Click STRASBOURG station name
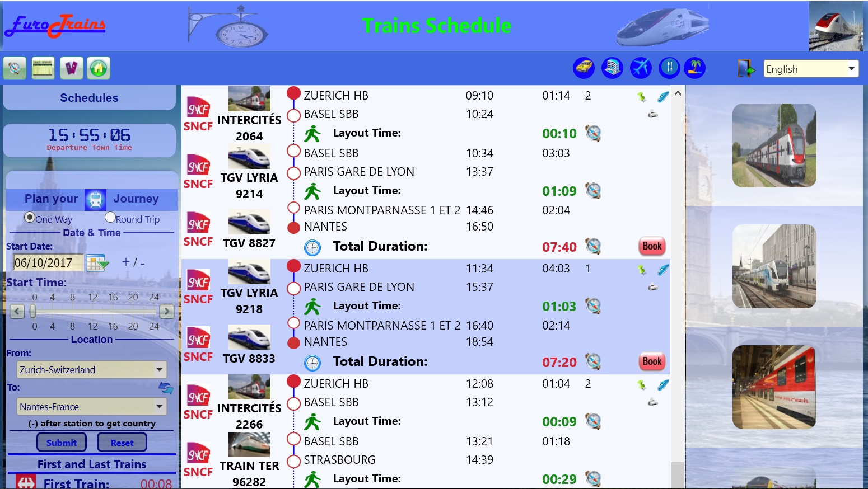The width and height of the screenshot is (868, 489). 340,460
